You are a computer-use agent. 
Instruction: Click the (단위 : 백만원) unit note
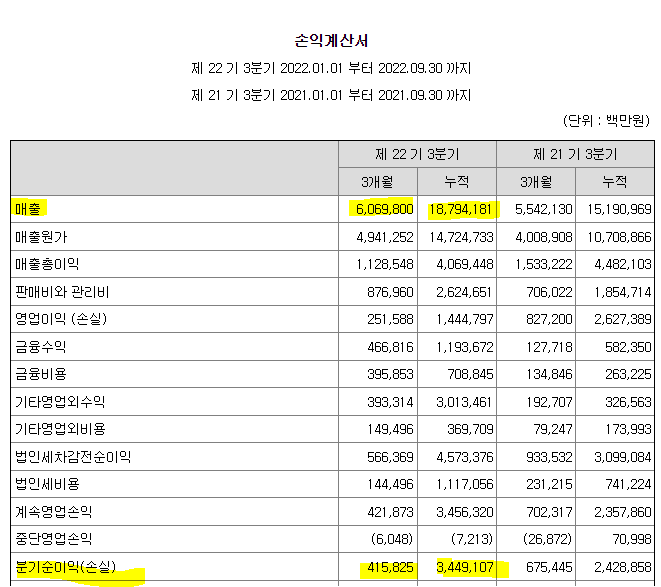pos(606,121)
